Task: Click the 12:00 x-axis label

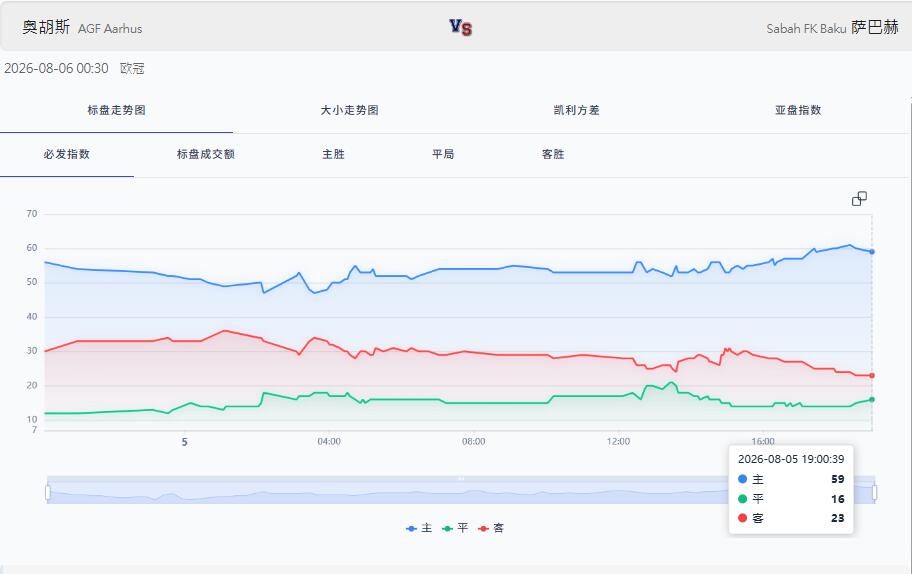Action: coord(618,441)
